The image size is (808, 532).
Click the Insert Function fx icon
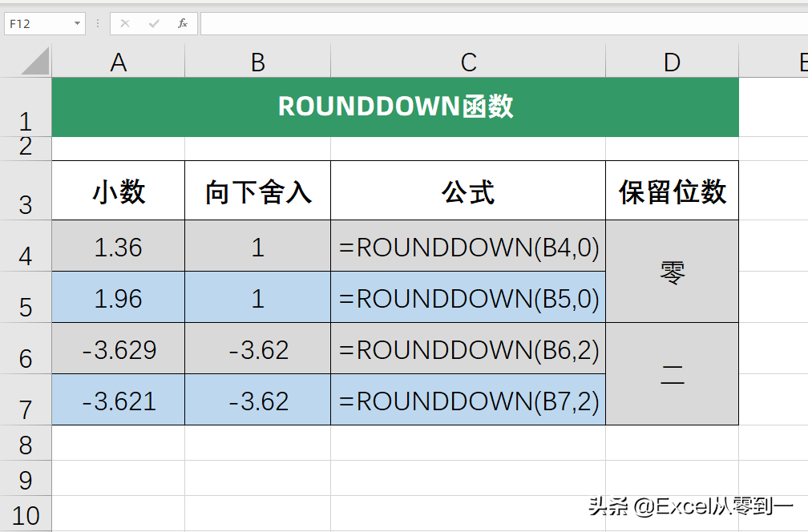coord(183,23)
